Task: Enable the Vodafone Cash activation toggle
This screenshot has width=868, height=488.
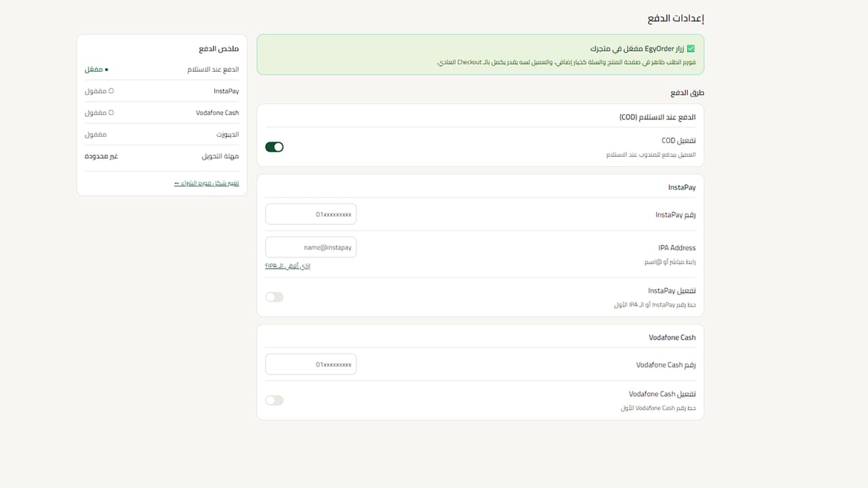Action: tap(274, 400)
